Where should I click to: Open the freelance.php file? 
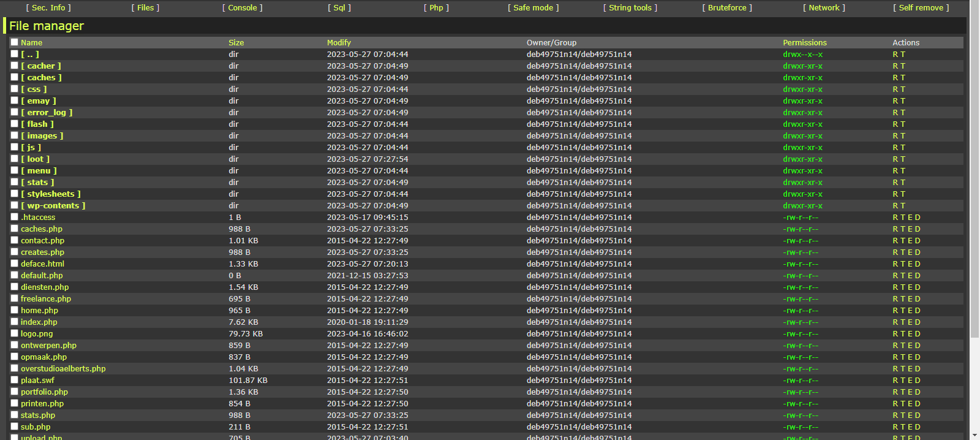46,299
